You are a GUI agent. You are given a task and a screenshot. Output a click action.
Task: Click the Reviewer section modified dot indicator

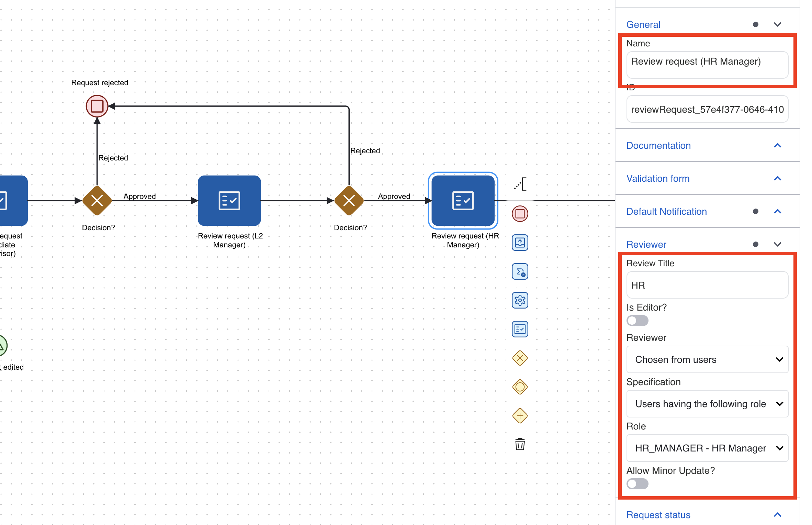755,244
